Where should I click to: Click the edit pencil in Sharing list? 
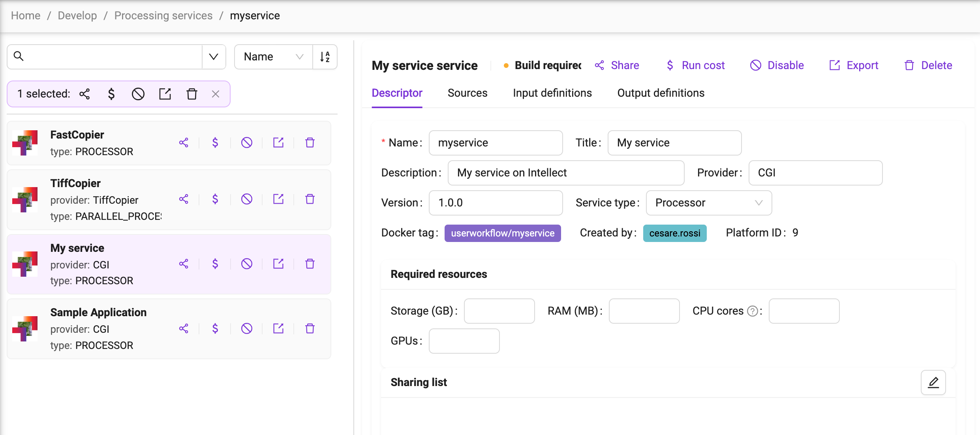pyautogui.click(x=933, y=382)
